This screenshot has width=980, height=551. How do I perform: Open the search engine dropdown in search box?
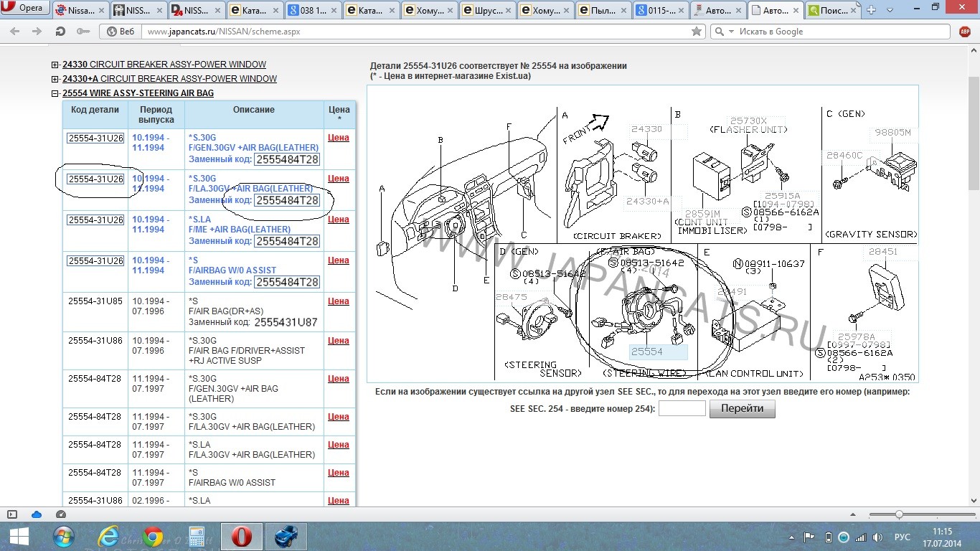[x=727, y=32]
